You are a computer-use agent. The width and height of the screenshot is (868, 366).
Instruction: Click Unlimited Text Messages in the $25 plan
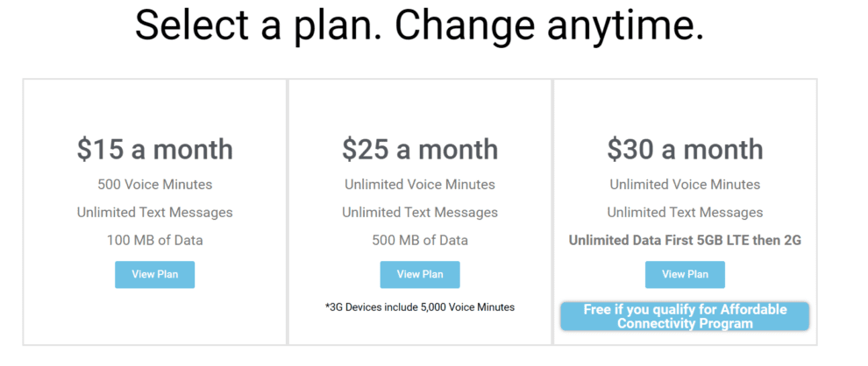tap(419, 213)
